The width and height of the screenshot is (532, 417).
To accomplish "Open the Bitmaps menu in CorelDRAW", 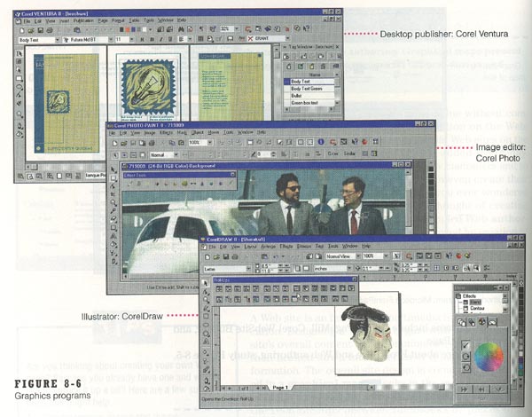I will [x=304, y=246].
